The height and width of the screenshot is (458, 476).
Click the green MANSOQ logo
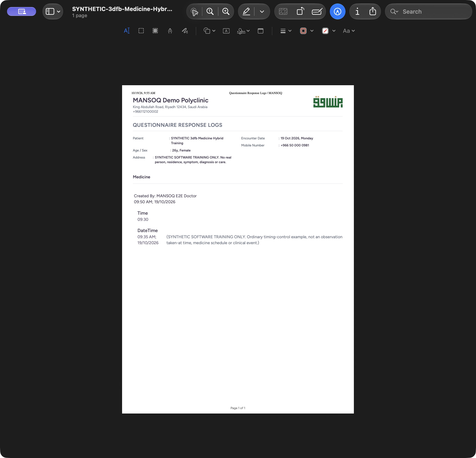[x=328, y=102]
